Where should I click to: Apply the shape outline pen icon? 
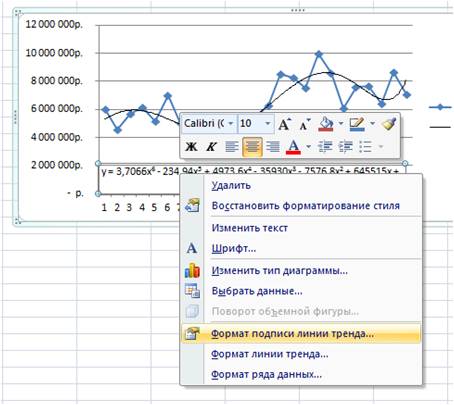point(357,124)
